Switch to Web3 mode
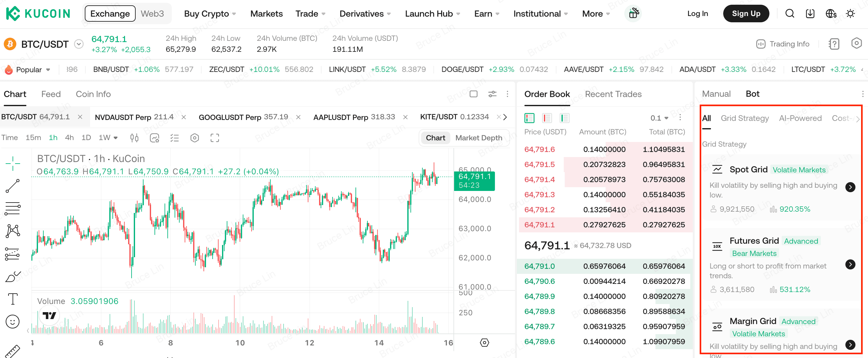This screenshot has height=358, width=868. (152, 14)
